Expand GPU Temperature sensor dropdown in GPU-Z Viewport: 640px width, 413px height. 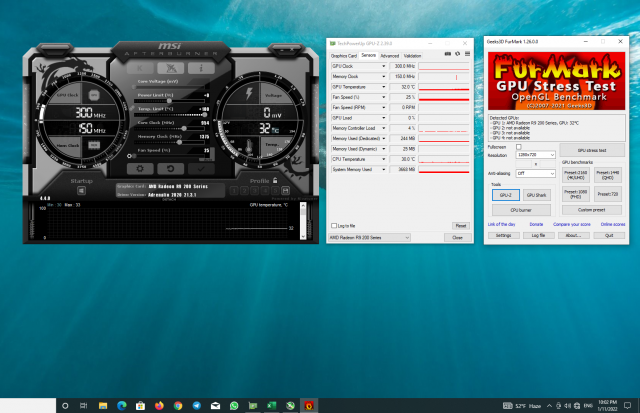tap(383, 87)
